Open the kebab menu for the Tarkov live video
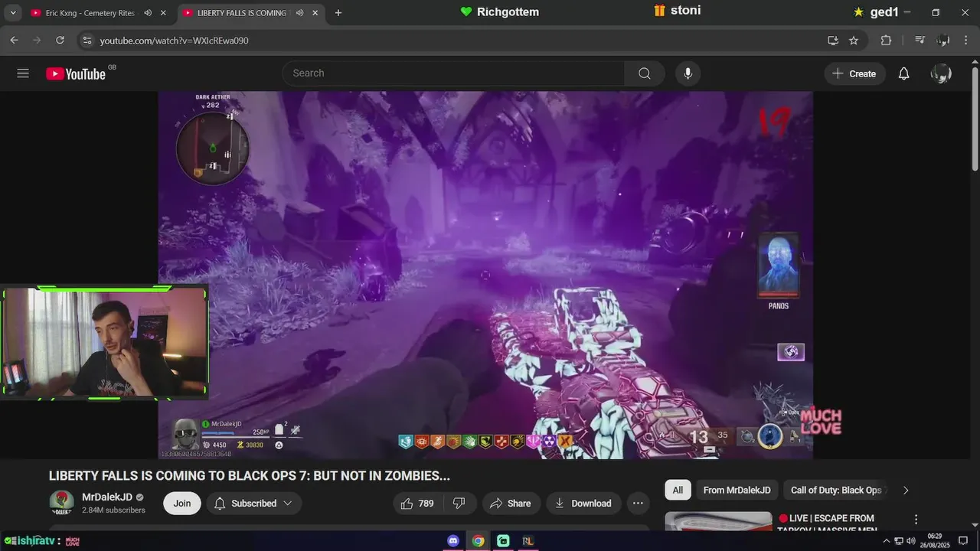The height and width of the screenshot is (551, 980). 916,519
